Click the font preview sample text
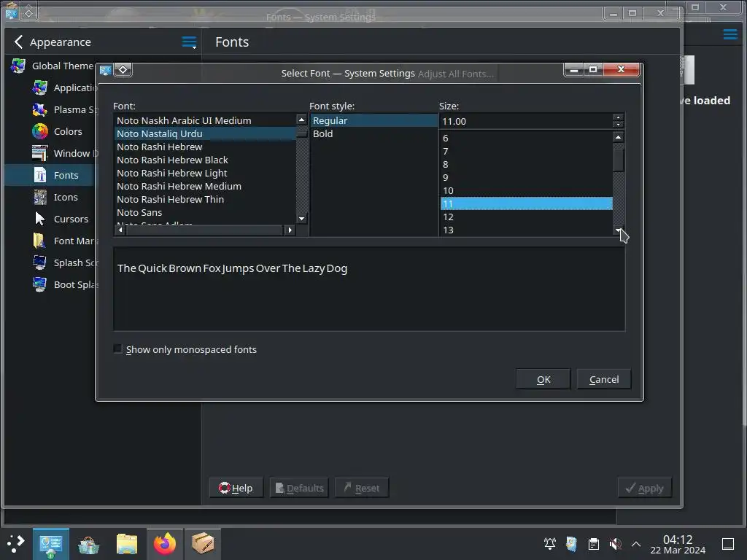 pos(232,268)
